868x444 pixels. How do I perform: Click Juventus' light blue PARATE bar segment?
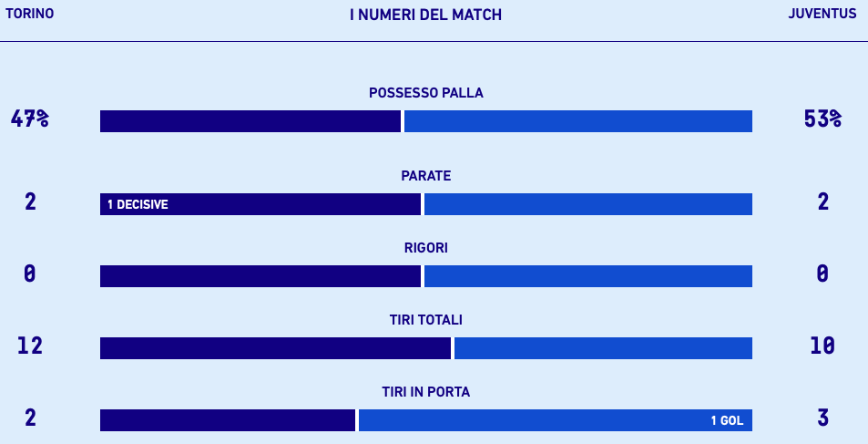tap(588, 204)
